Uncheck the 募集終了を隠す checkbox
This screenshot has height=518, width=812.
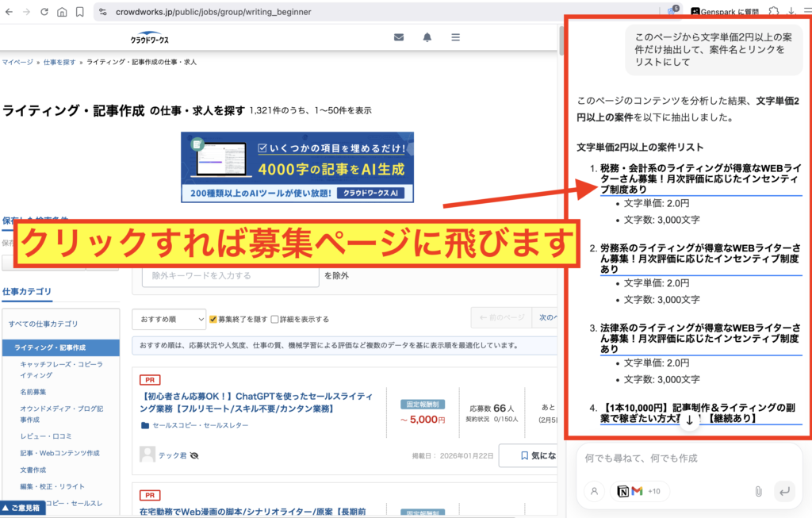coord(213,319)
